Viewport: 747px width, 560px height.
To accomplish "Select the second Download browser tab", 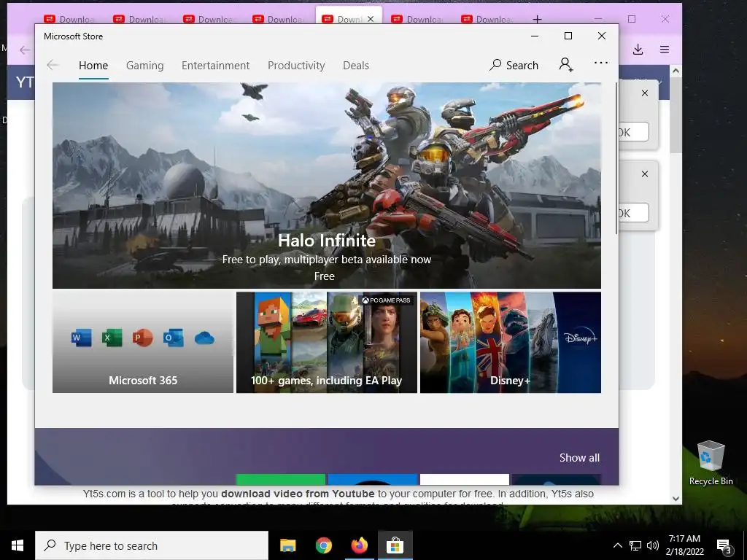I will point(139,19).
